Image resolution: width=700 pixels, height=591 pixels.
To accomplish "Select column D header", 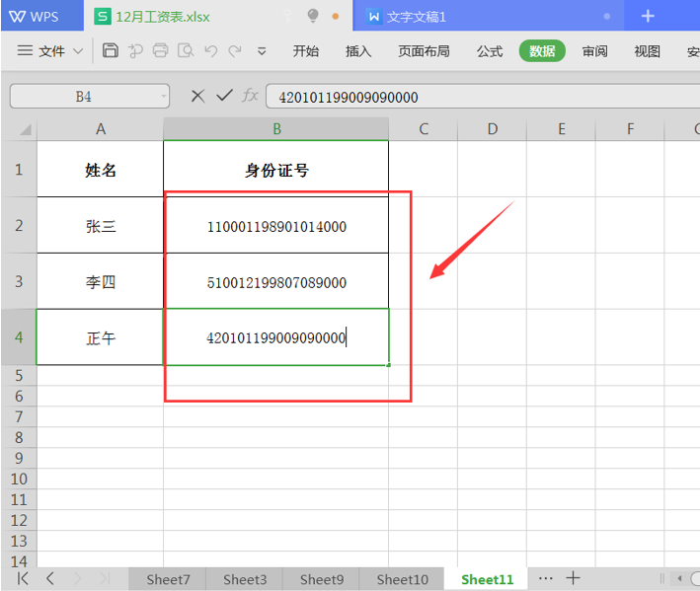I will 492,129.
